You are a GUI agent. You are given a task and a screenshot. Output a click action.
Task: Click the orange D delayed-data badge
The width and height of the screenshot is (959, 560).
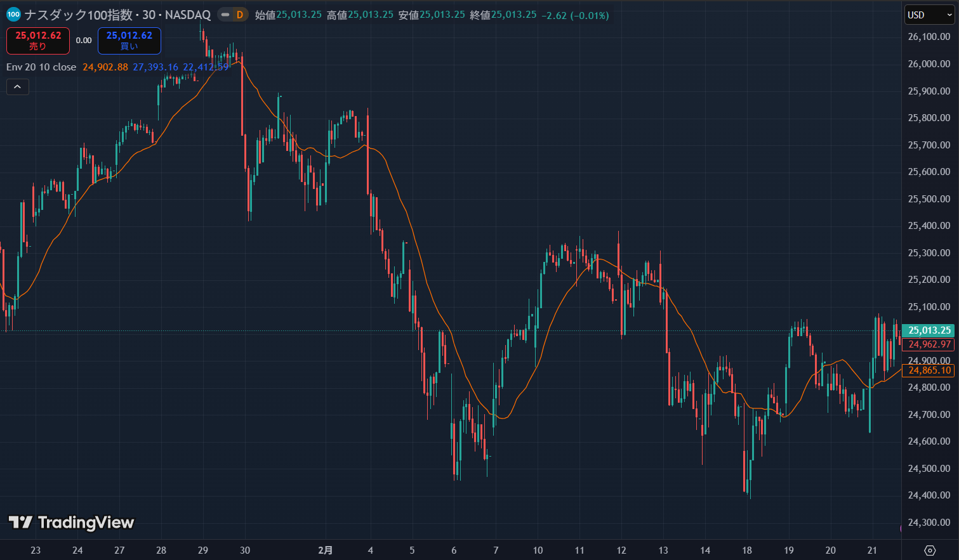[239, 15]
